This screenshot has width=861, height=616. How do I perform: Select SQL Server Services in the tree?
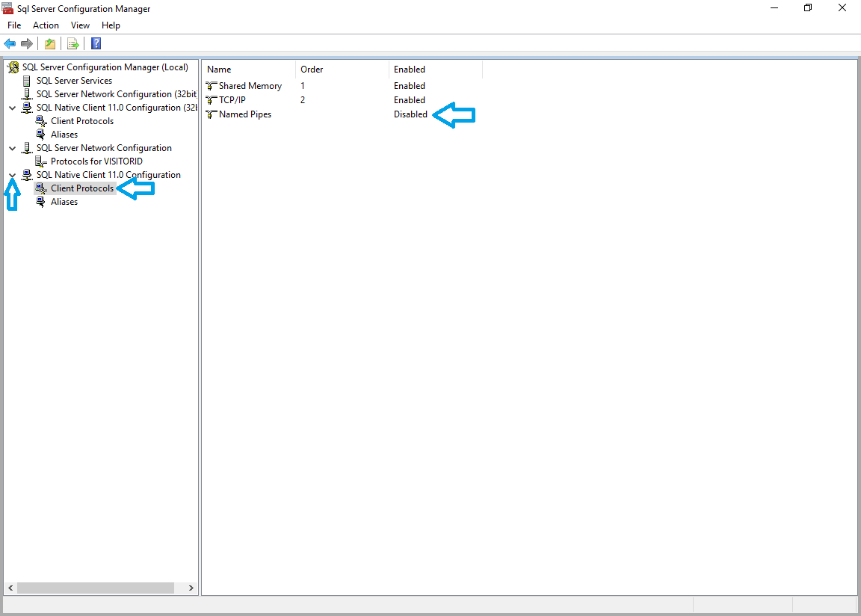click(x=74, y=81)
